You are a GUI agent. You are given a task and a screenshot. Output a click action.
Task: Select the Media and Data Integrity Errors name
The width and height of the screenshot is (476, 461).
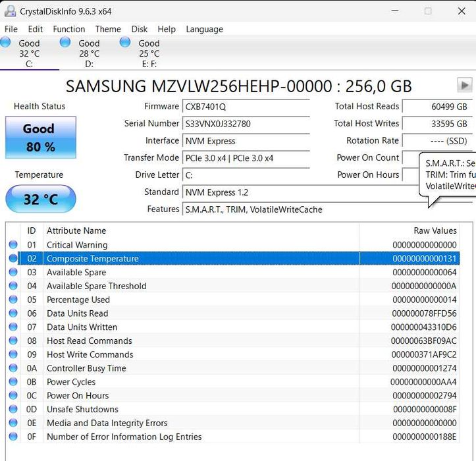(107, 423)
